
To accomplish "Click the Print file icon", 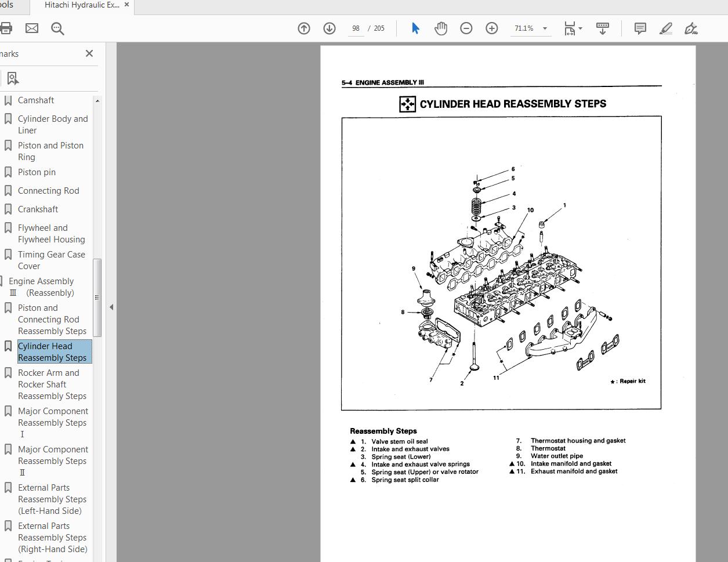I will (5, 28).
